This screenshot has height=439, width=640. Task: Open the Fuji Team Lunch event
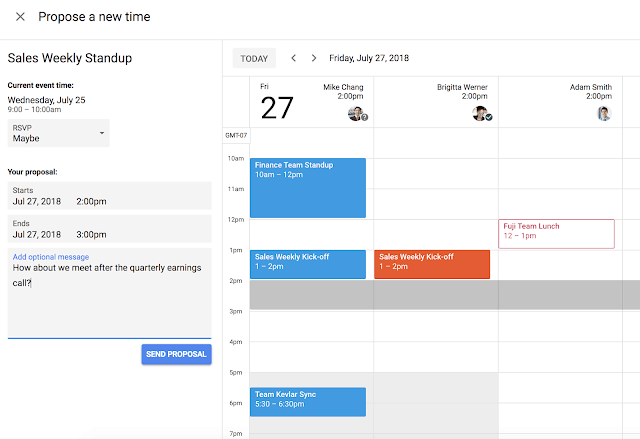[x=556, y=233]
